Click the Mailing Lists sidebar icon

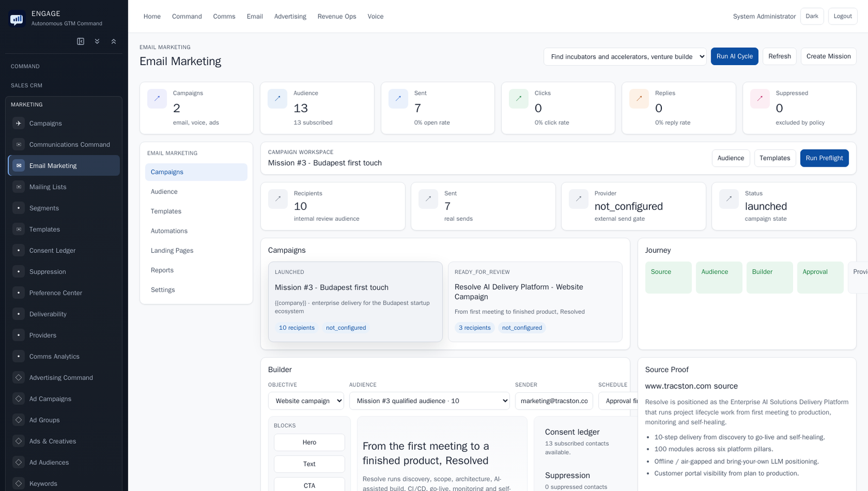coord(18,187)
